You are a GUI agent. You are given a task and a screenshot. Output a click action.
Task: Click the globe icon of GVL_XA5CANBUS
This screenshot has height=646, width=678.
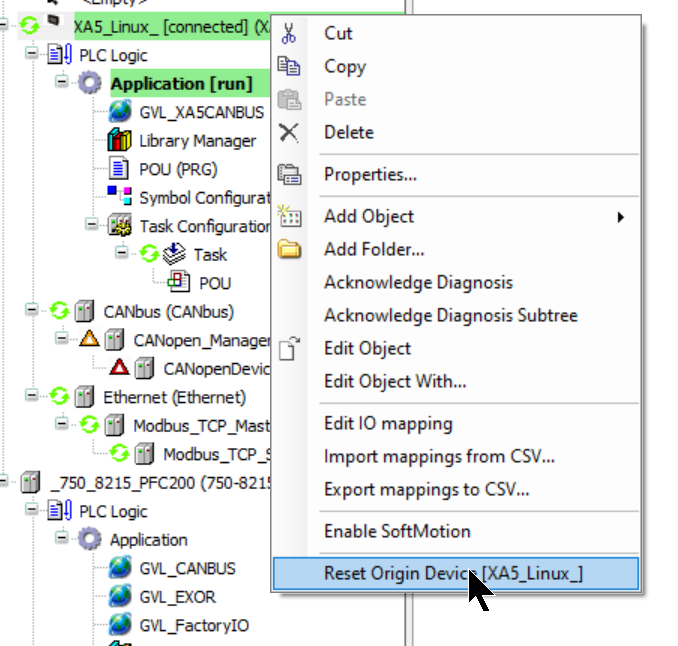tap(120, 112)
